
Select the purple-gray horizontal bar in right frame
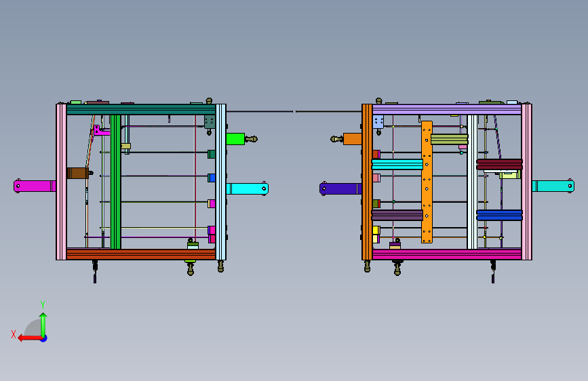pos(397,215)
